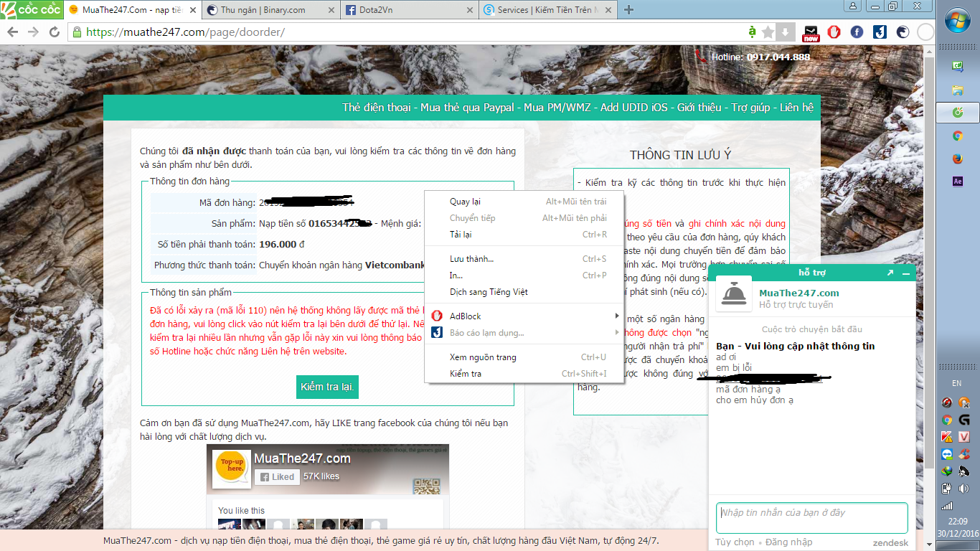Click the EN language indicator
This screenshot has width=980, height=551.
(x=957, y=384)
